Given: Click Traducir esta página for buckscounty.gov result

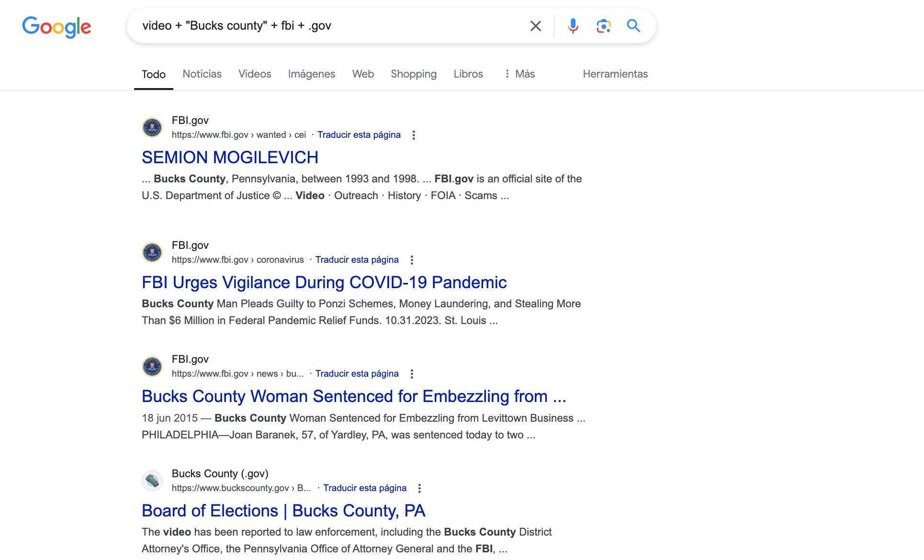Looking at the screenshot, I should 365,488.
